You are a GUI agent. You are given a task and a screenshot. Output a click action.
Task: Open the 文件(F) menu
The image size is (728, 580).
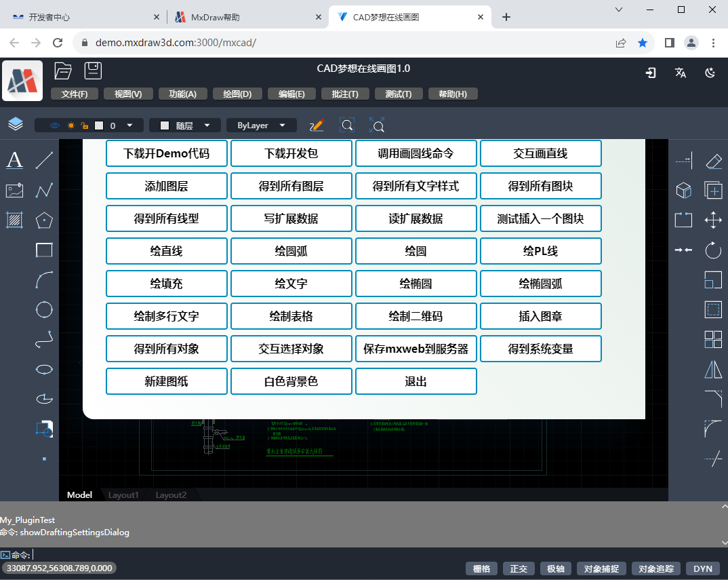click(x=75, y=94)
